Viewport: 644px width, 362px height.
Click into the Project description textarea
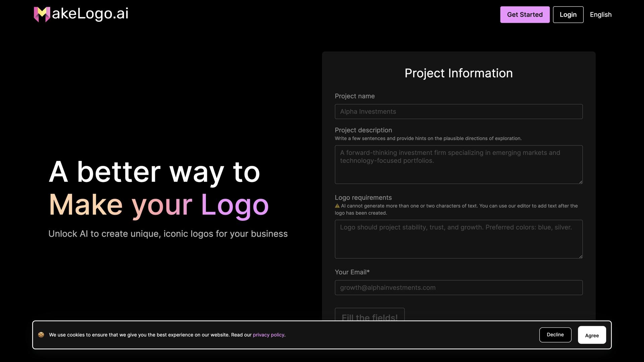click(x=459, y=165)
